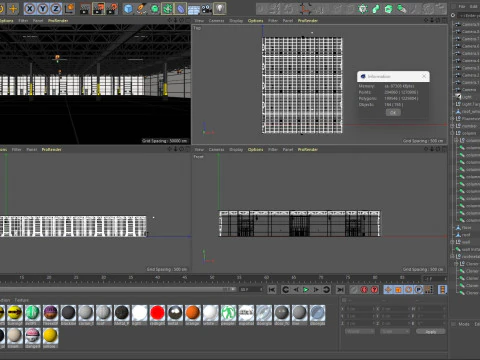Viewport: 480px width, 360px height.
Task: Open the render settings clapperboard icon
Action: [x=85, y=9]
